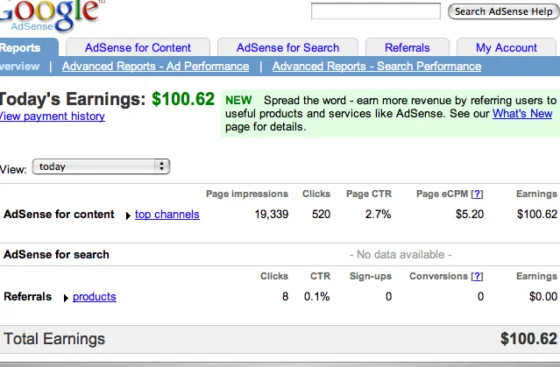Click the No data available text

(x=400, y=255)
